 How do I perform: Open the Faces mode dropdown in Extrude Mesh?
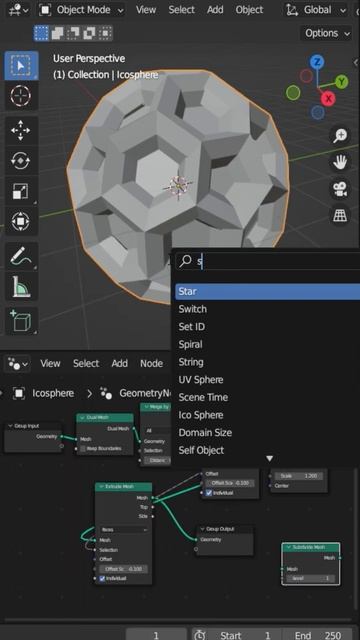(124, 529)
